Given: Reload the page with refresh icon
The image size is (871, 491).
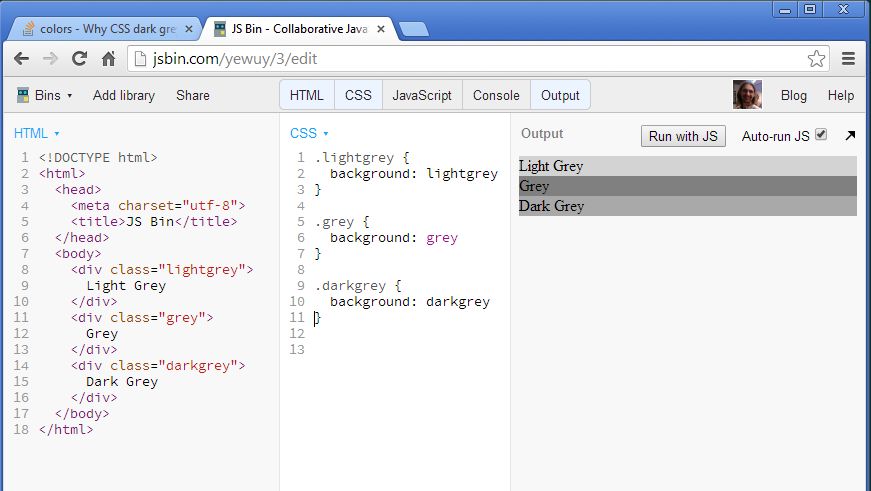Looking at the screenshot, I should coord(79,58).
